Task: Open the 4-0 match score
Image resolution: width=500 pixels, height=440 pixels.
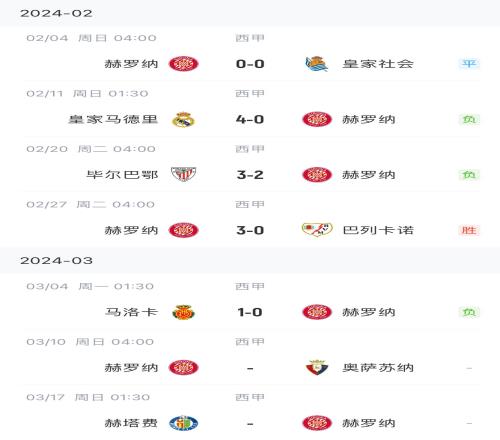Action: [250, 119]
